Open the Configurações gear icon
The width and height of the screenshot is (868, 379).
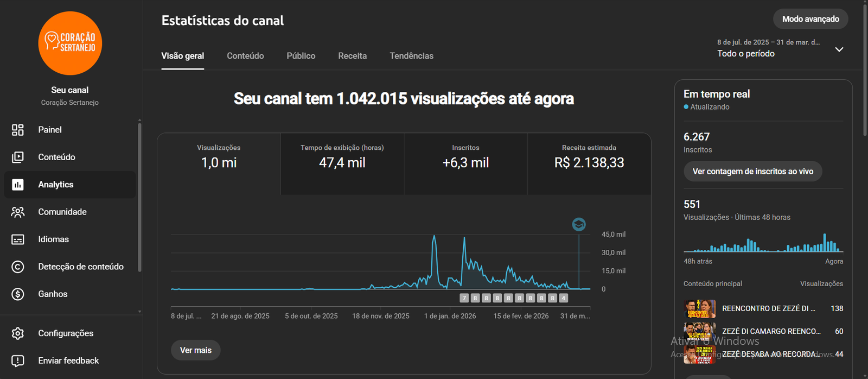point(18,333)
